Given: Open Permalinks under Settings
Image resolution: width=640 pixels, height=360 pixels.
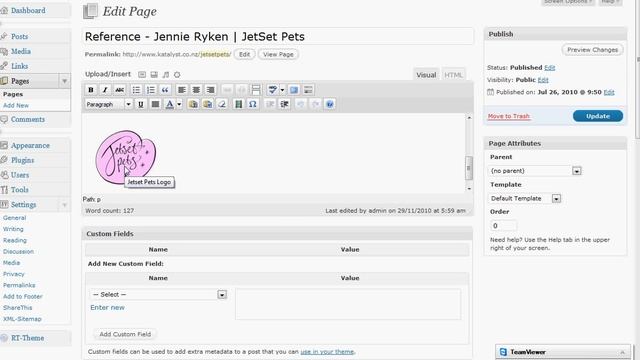Looking at the screenshot, I should pyautogui.click(x=19, y=285).
